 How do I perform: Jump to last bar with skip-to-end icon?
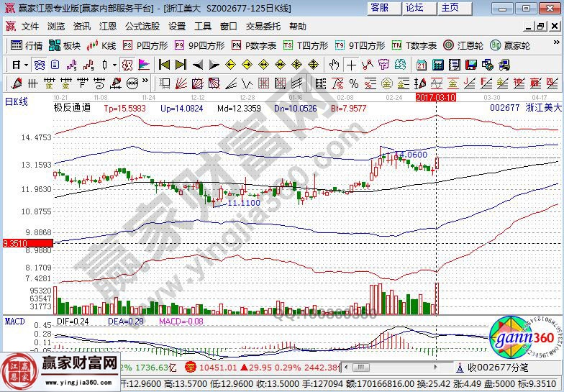coord(181,65)
